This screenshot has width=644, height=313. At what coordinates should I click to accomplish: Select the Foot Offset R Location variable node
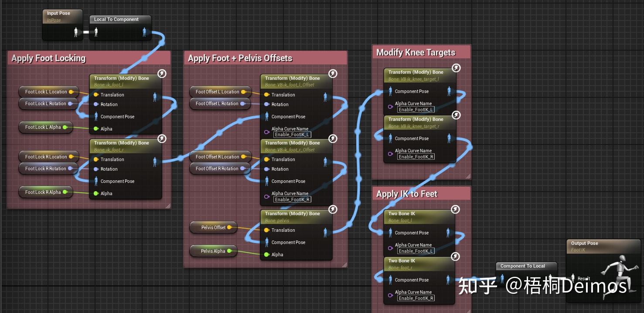[x=220, y=157]
